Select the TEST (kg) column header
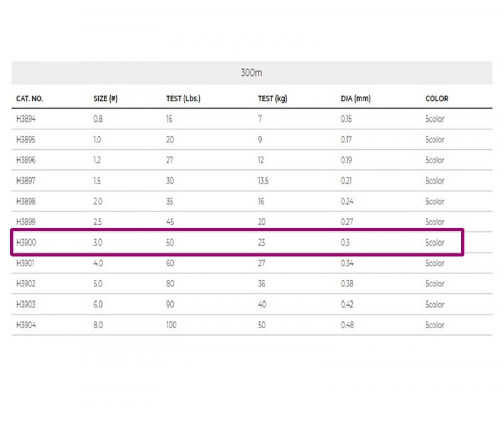Viewport: 504px width, 422px height. pyautogui.click(x=272, y=99)
